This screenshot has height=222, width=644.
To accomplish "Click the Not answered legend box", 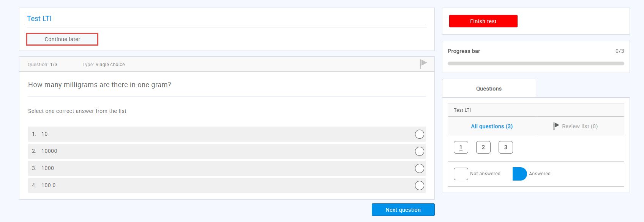I will click(461, 174).
